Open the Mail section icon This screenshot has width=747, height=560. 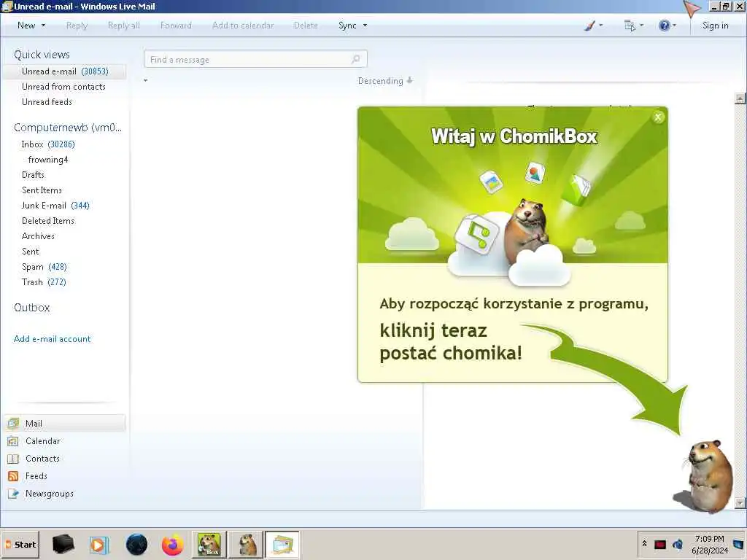click(13, 424)
